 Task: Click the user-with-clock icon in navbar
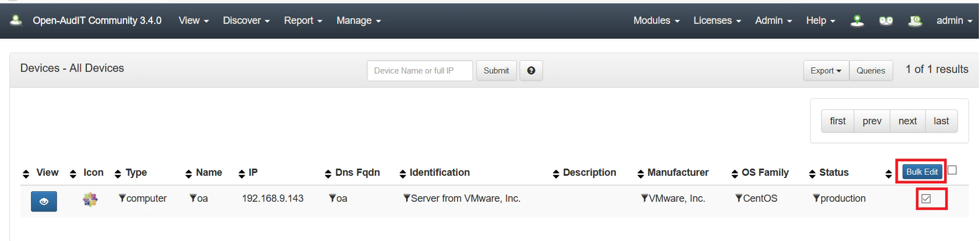[915, 21]
